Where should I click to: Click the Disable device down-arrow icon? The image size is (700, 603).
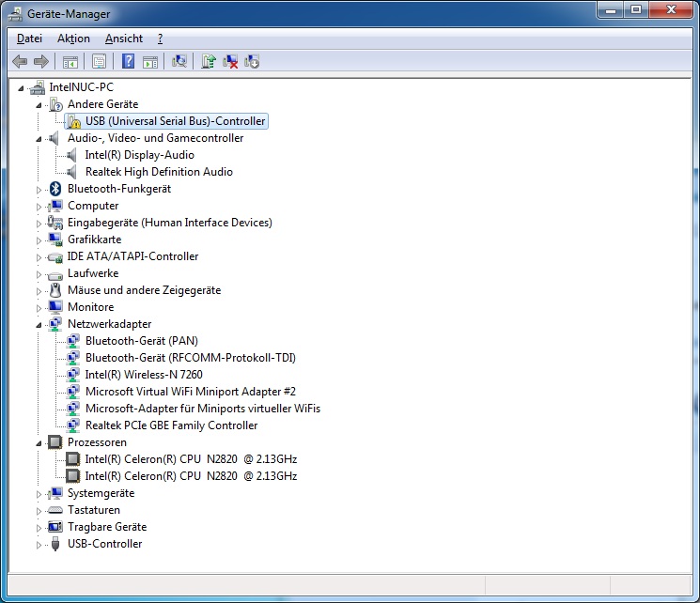[x=251, y=61]
